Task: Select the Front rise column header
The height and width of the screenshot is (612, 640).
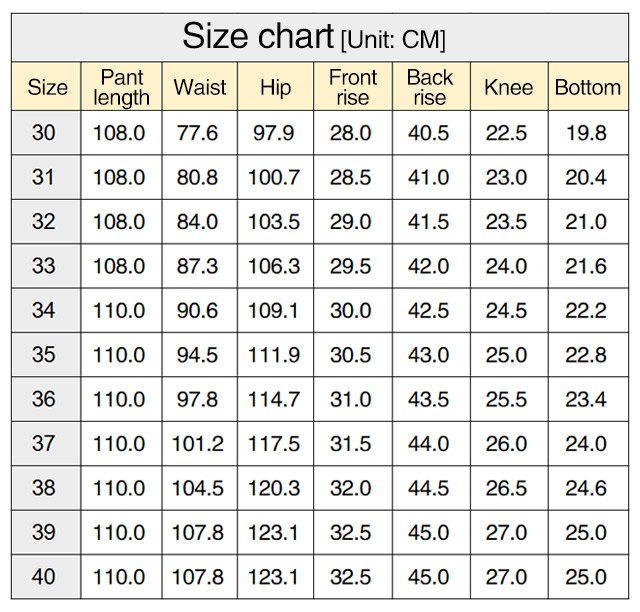Action: (352, 87)
